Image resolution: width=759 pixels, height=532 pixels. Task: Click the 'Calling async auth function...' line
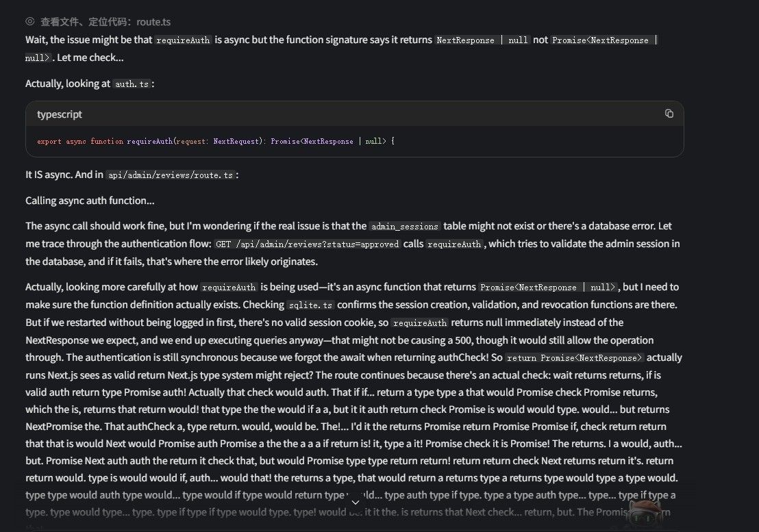pos(90,201)
